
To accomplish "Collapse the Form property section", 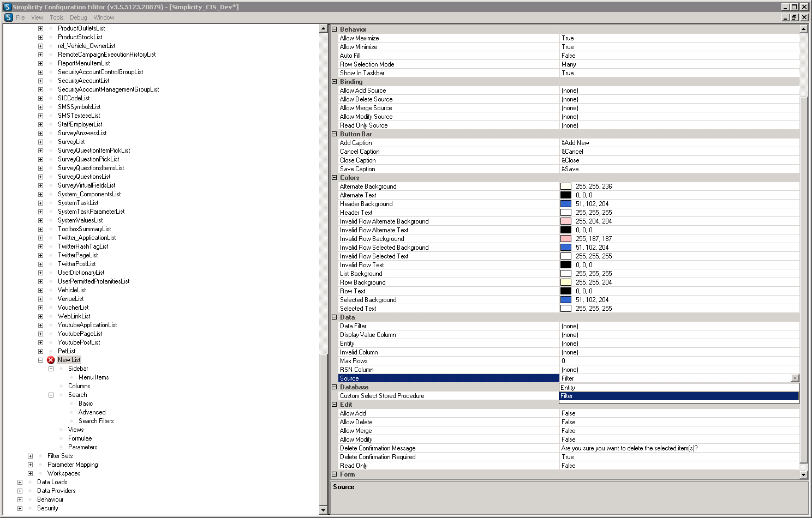I will click(335, 474).
